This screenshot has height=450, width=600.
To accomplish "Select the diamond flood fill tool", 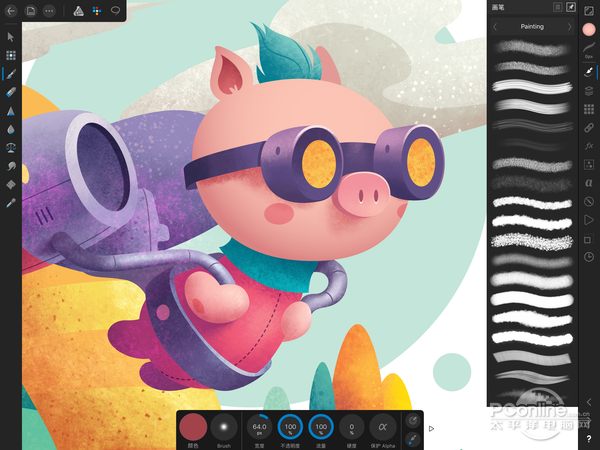I will coord(11,184).
